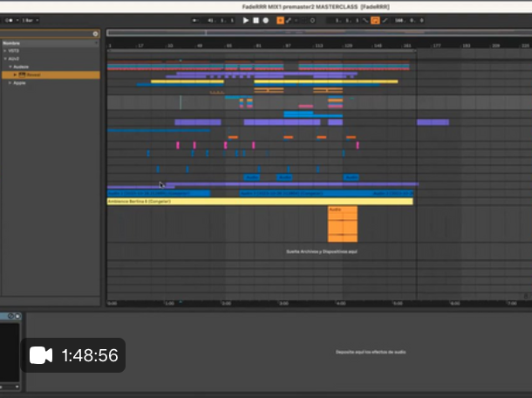Select the rightmost small blue "Audio" clip

[x=351, y=177]
